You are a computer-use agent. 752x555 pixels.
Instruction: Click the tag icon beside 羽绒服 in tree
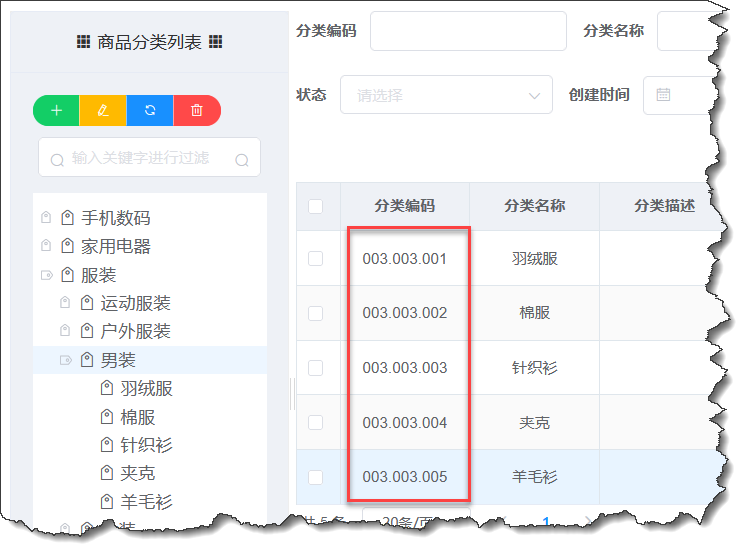point(107,388)
